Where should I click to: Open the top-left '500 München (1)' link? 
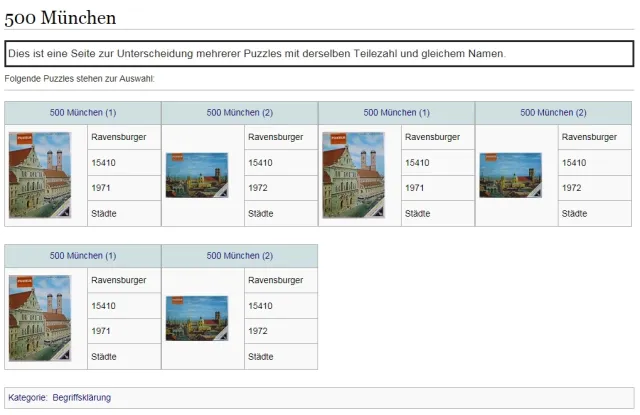point(83,113)
